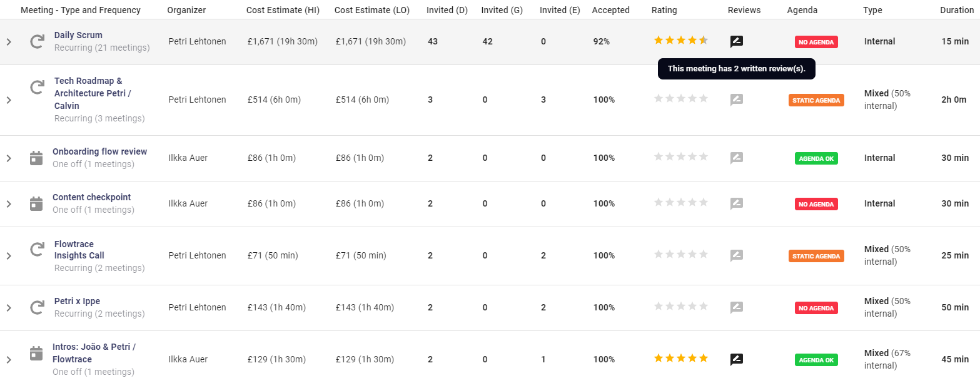Click recurring icon for Flowtrace Insights Call
This screenshot has height=383, width=980.
(38, 250)
